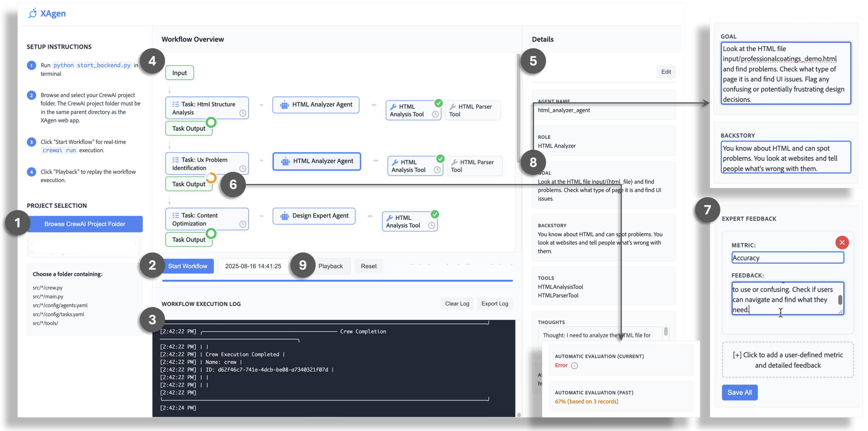Click green status circle on Html Structure task

211,122
